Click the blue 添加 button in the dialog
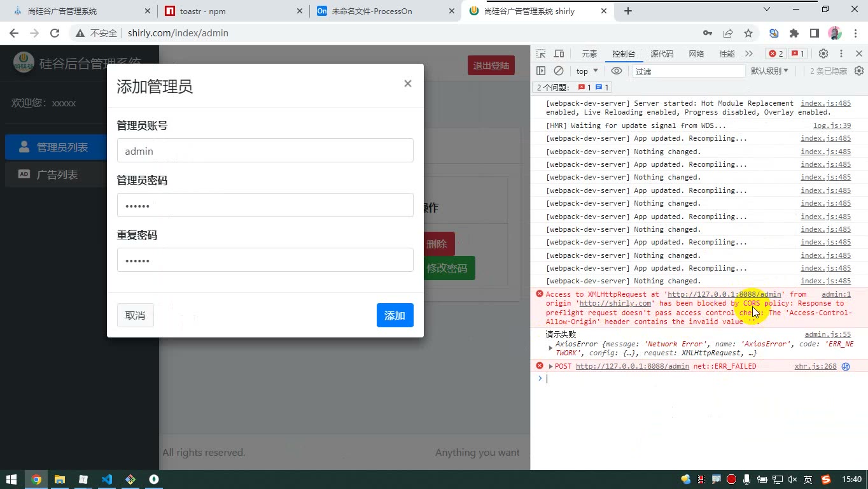Screen dimensions: 868x489 [395, 316]
